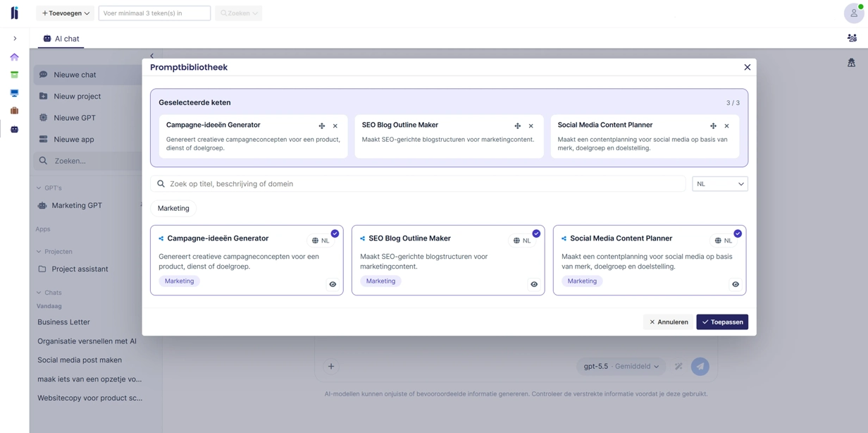Viewport: 868px width, 433px height.
Task: Open the Zoeken dropdown button
Action: coord(239,13)
